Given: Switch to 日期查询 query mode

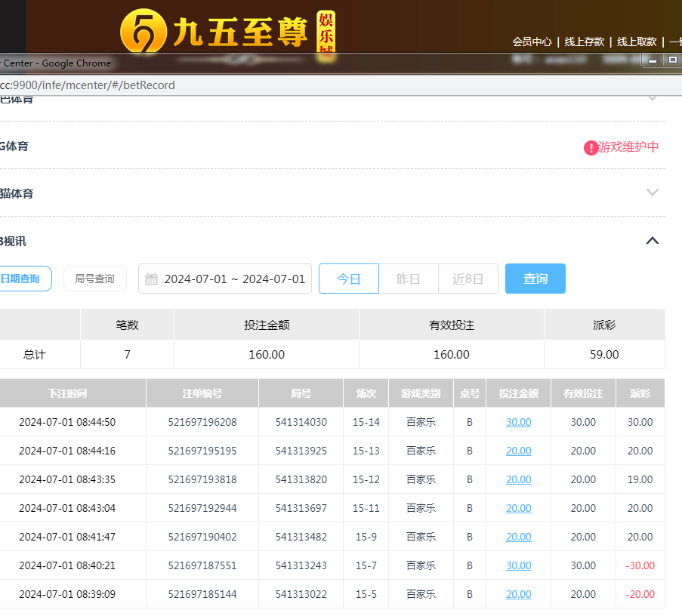Looking at the screenshot, I should (21, 279).
